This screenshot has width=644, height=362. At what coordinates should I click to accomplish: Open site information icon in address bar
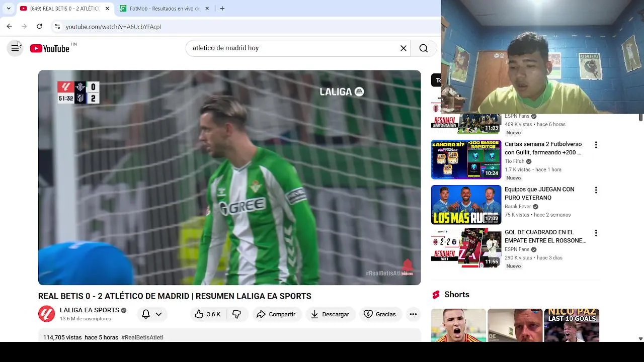(57, 27)
